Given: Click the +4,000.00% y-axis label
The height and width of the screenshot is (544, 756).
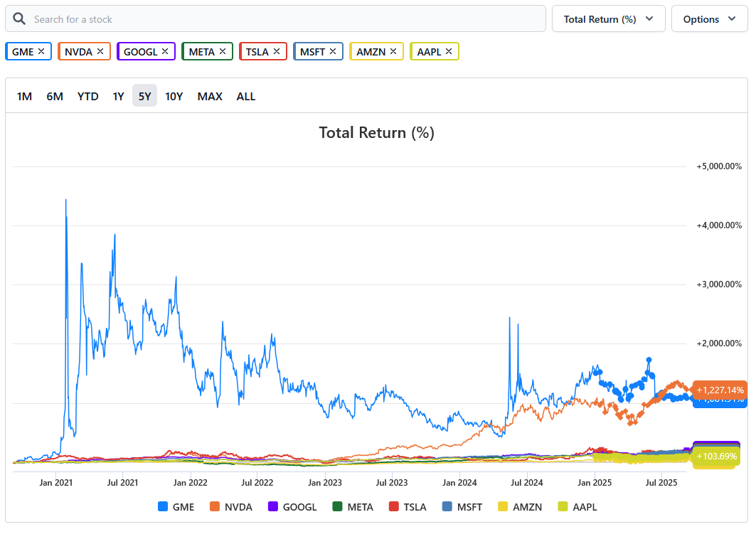Looking at the screenshot, I should (719, 225).
